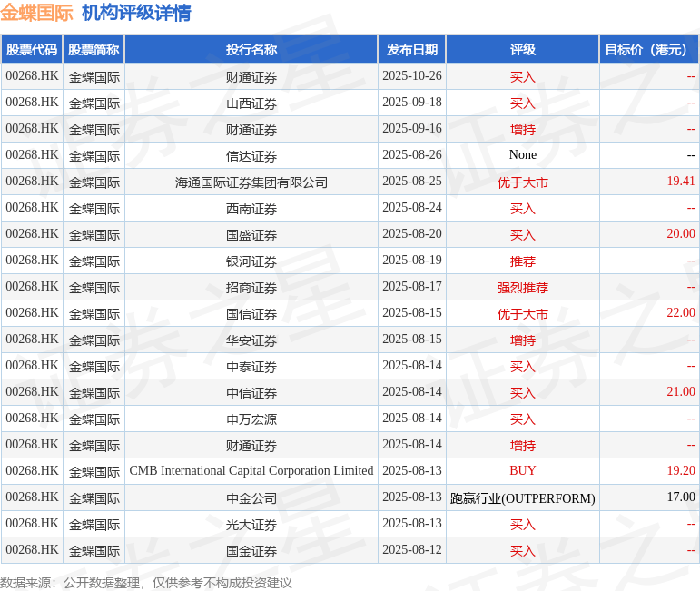
Task: Click the date 2025-08-19
Action: click(412, 261)
